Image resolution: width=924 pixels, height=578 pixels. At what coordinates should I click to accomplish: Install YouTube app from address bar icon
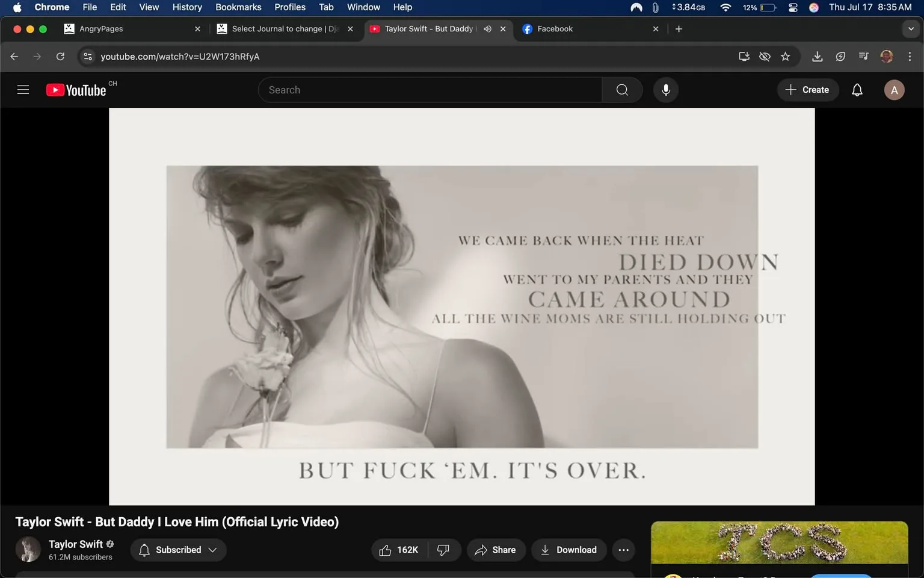pyautogui.click(x=744, y=56)
